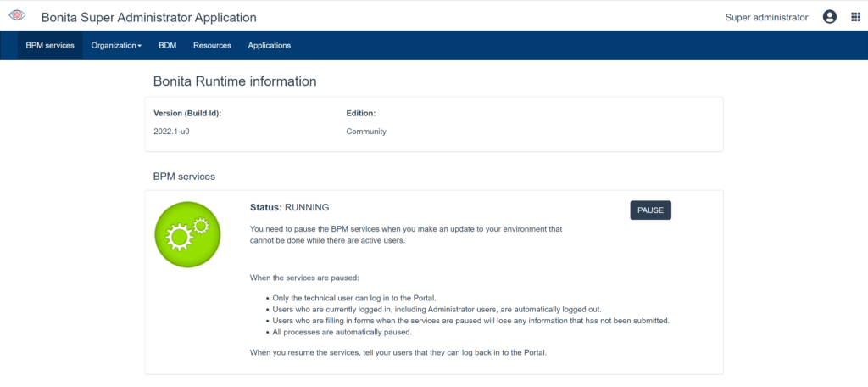
Task: Click the green gears status icon
Action: tap(187, 234)
